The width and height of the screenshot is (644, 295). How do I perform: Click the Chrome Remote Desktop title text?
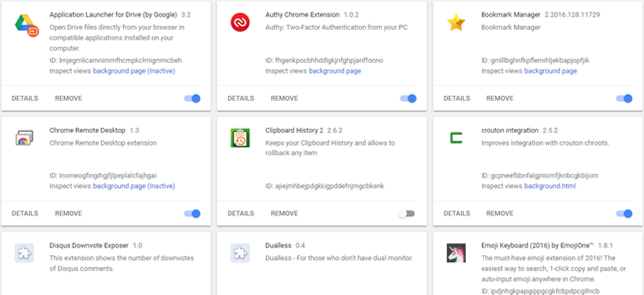click(87, 130)
